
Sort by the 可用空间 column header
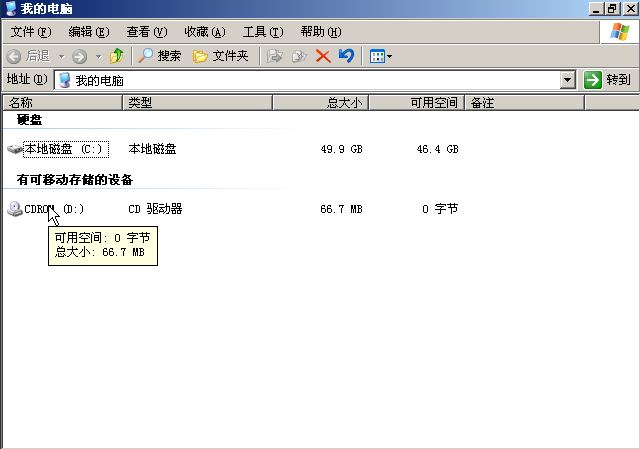(418, 102)
